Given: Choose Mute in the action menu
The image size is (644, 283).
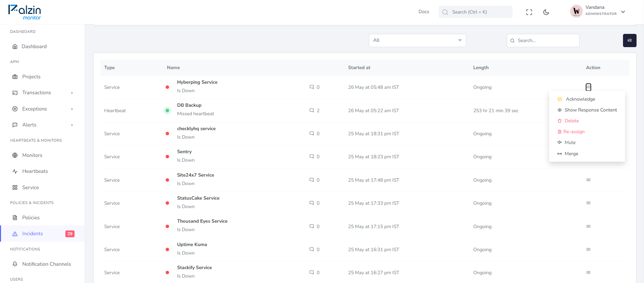Looking at the screenshot, I should click(570, 142).
